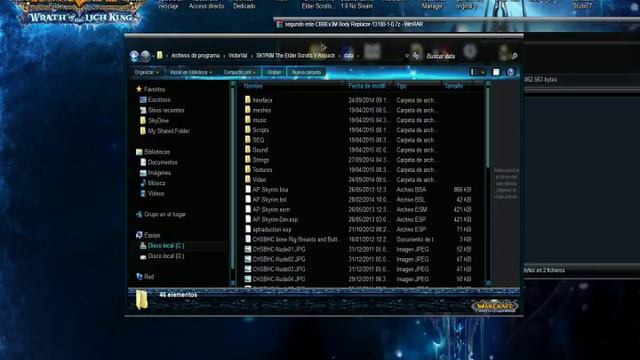Viewport: 640px width, 360px height.
Task: Open the Compartir con dropdown
Action: click(x=239, y=72)
